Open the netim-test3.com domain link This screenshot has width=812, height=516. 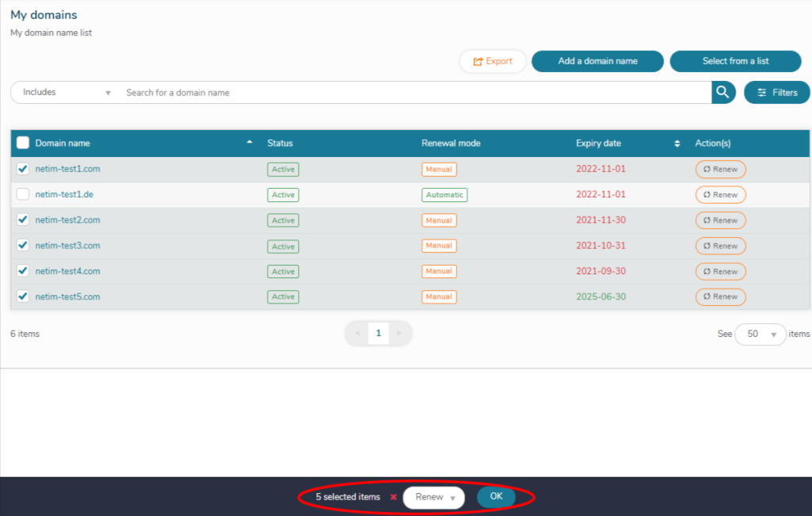[x=67, y=246]
